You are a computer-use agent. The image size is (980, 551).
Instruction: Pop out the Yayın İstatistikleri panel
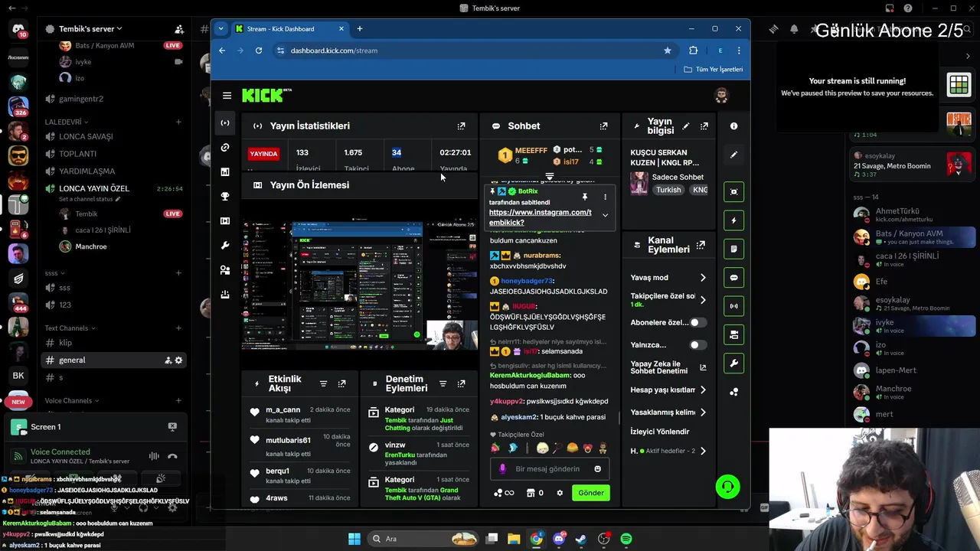coord(461,126)
